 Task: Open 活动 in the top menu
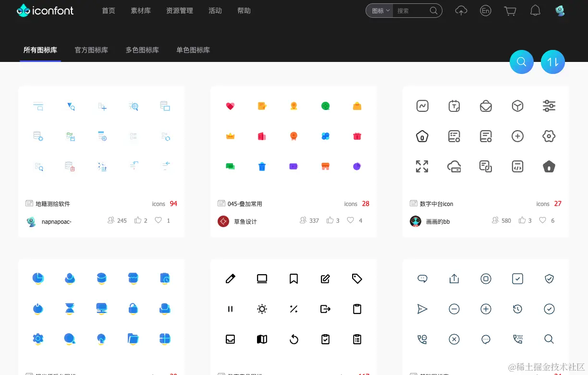pos(215,11)
